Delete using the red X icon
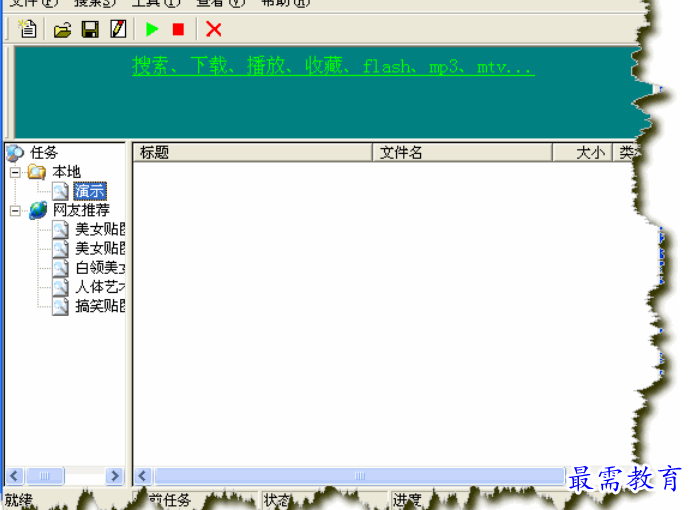The height and width of the screenshot is (510, 690). [x=213, y=29]
